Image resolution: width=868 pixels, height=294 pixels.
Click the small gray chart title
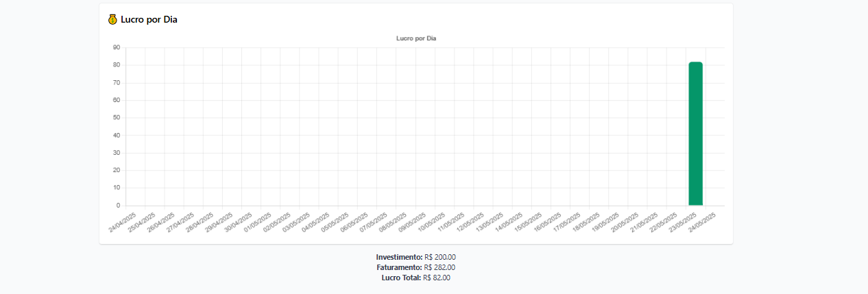click(416, 38)
